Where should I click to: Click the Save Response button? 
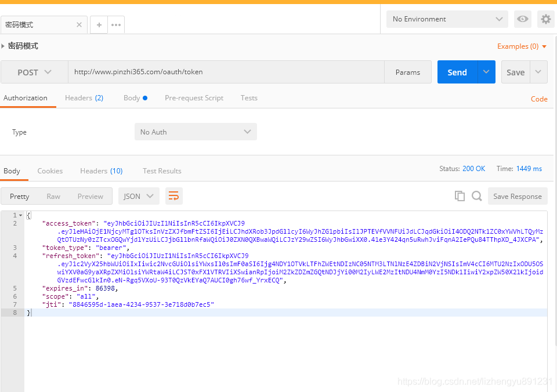point(517,196)
